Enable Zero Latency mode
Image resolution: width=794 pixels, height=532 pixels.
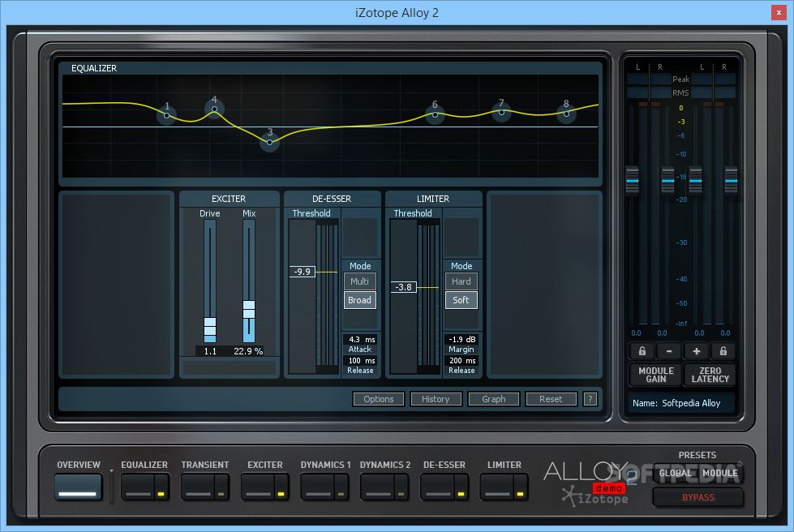point(710,375)
